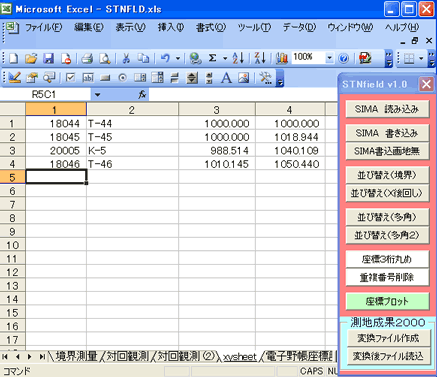Select cell containing T-45
This screenshot has width=437, height=377.
pyautogui.click(x=132, y=137)
